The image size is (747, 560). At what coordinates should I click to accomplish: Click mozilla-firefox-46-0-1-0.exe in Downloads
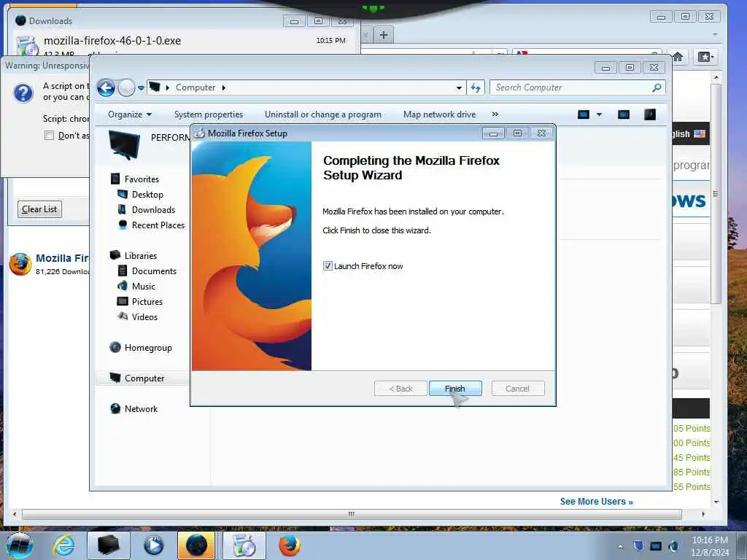click(112, 41)
